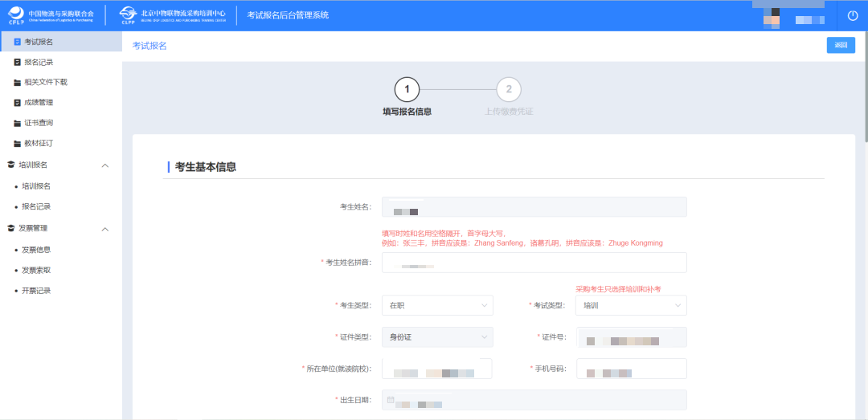Click the power logout icon
Image resolution: width=868 pixels, height=420 pixels.
click(853, 15)
